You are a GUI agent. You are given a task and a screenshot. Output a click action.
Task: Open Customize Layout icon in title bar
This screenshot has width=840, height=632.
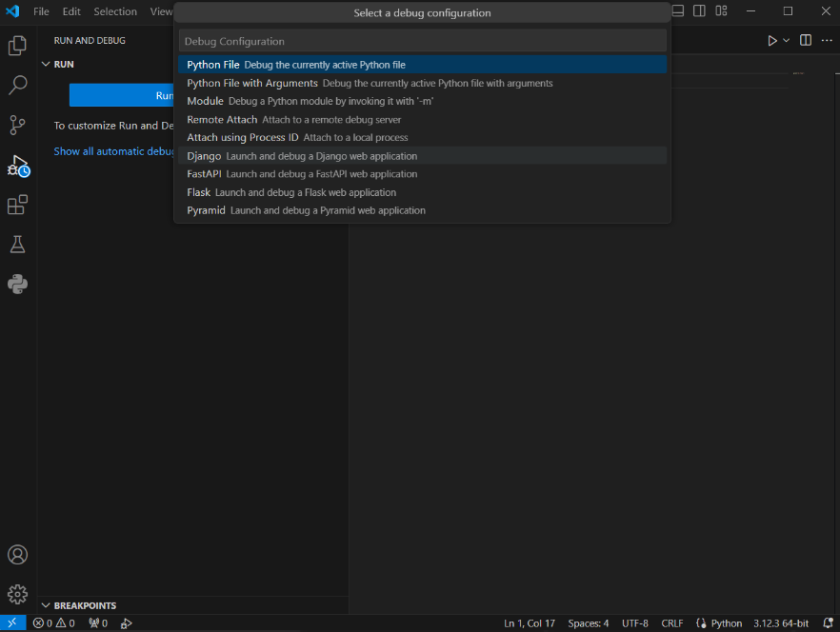tap(721, 10)
